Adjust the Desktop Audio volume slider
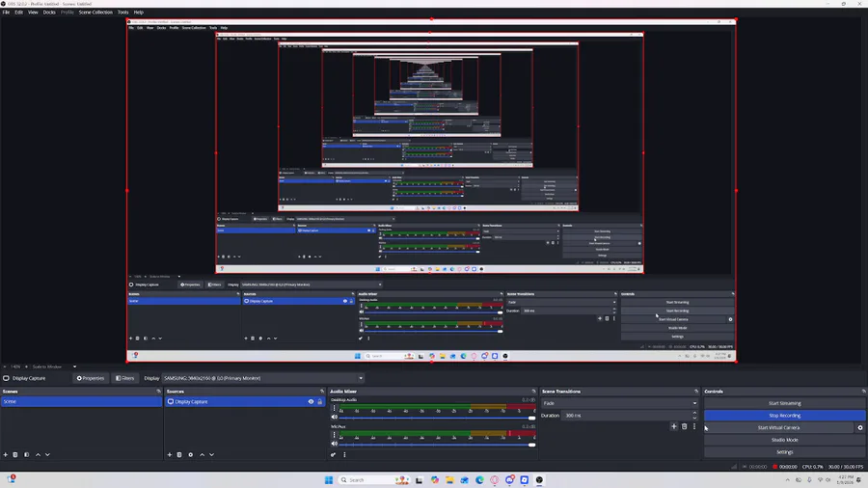This screenshot has width=868, height=488. coord(437,418)
